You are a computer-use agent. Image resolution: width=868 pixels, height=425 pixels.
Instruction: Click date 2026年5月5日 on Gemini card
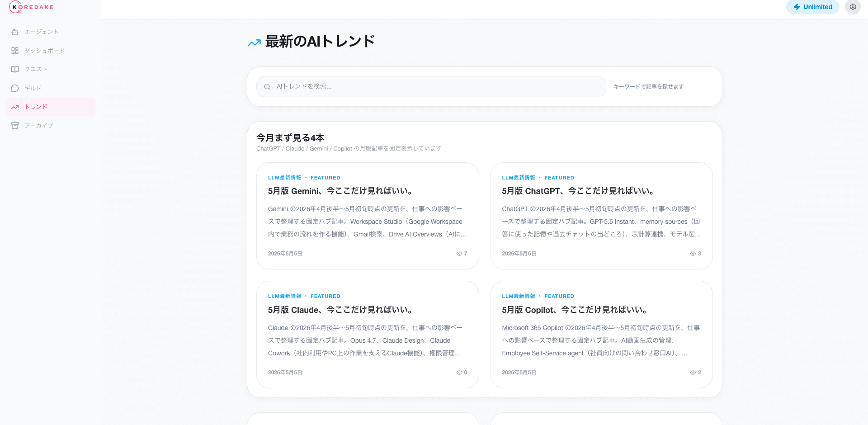[x=285, y=254]
